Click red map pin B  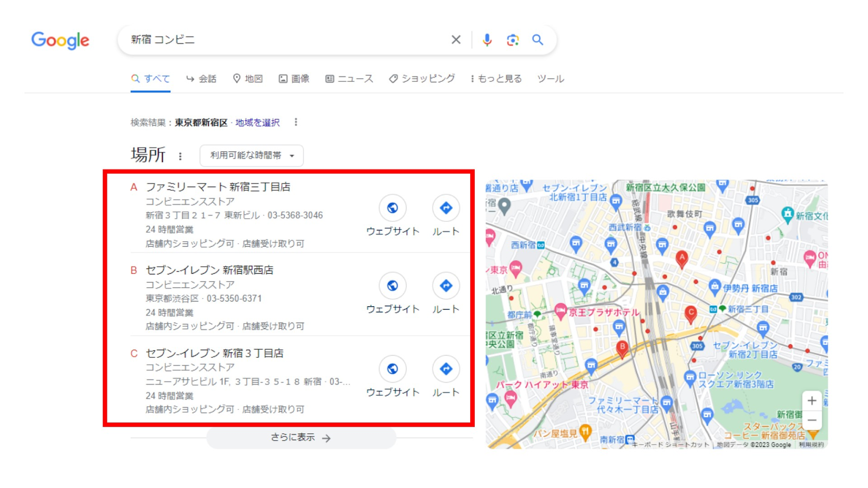622,349
